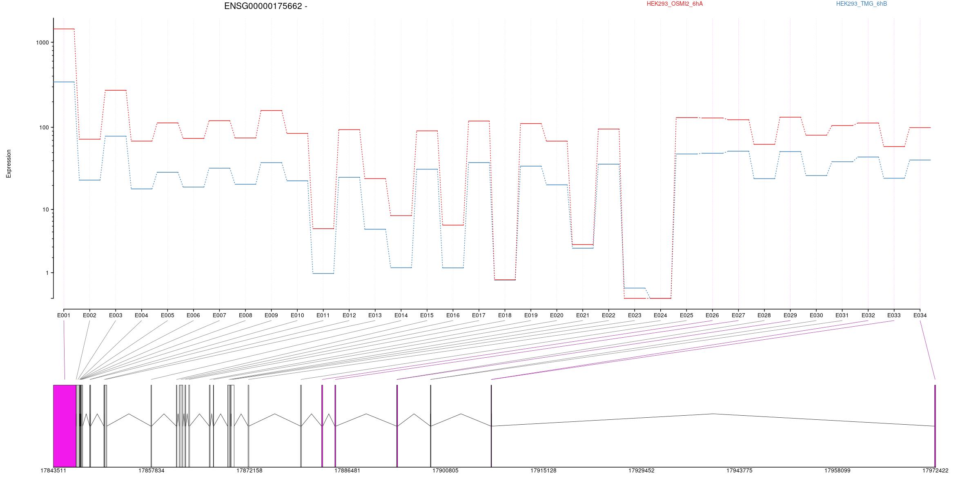Click the 1000 y-axis tick label
This screenshot has height=490, width=980.
pos(42,42)
